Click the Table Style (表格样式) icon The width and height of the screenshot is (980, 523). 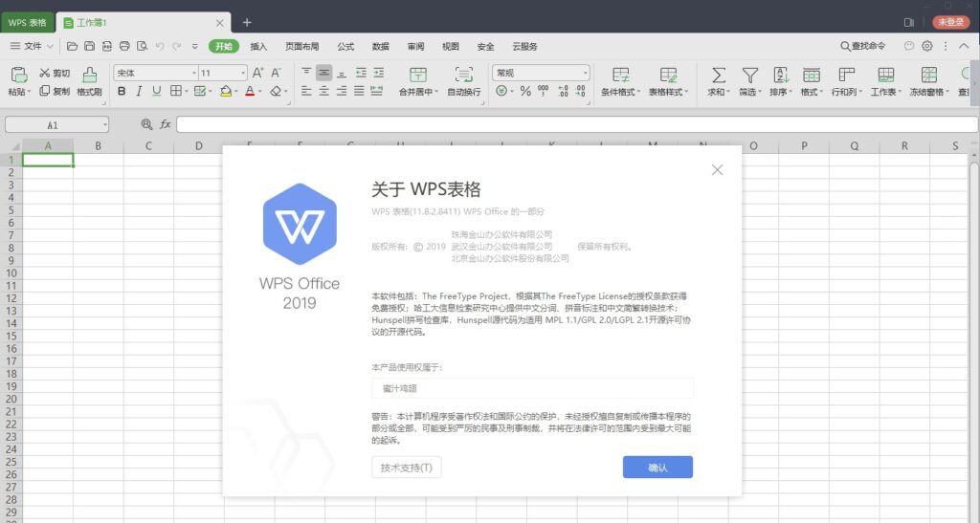coord(668,75)
